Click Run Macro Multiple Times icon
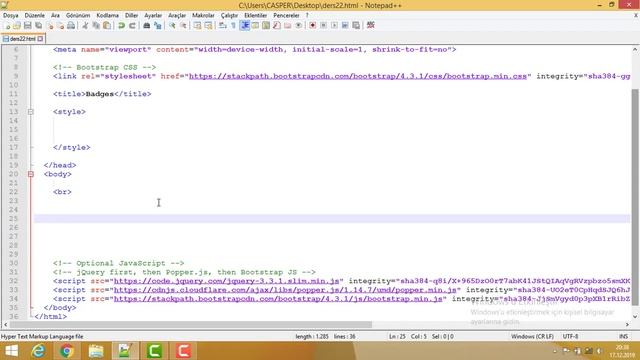This screenshot has width=640, height=360. click(345, 25)
